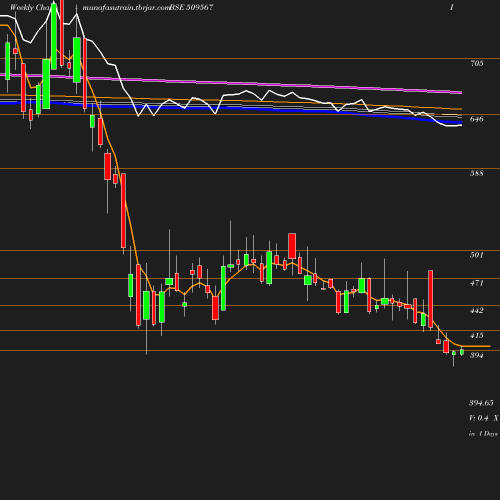Click the 646 price level label
The image size is (500, 500).
(x=477, y=119)
